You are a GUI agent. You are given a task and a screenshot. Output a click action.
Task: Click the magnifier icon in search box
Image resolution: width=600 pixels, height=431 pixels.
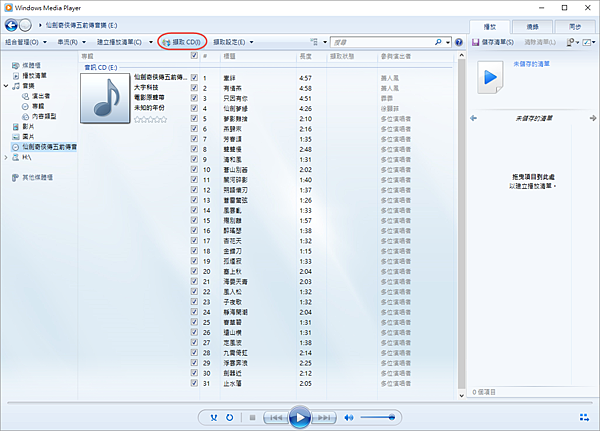coord(438,42)
